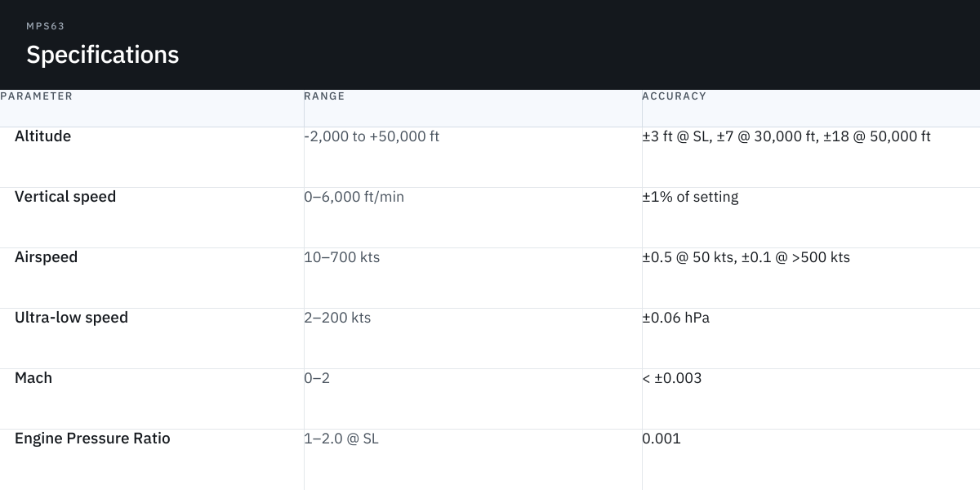The image size is (980, 490).
Task: Click the RANGE column header
Action: [x=324, y=96]
